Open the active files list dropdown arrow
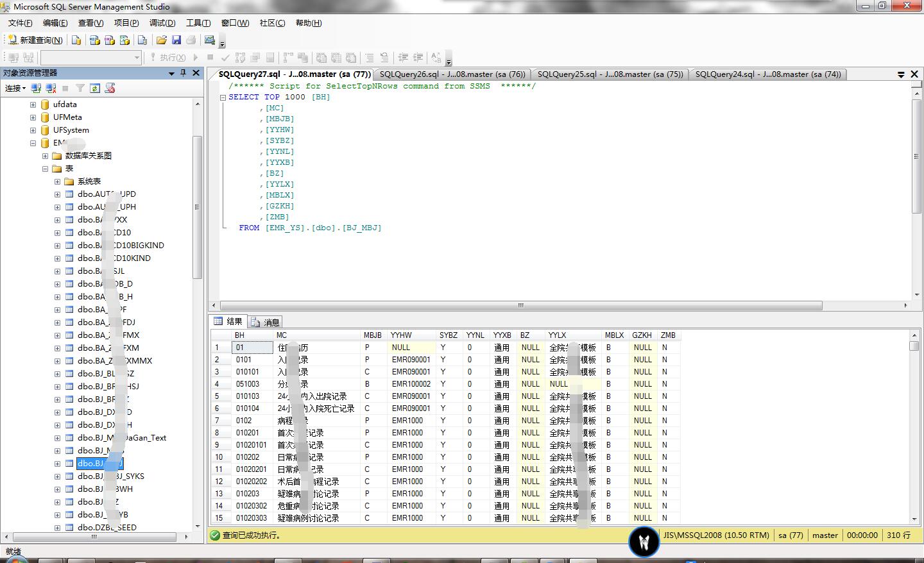924x563 pixels. pyautogui.click(x=901, y=74)
